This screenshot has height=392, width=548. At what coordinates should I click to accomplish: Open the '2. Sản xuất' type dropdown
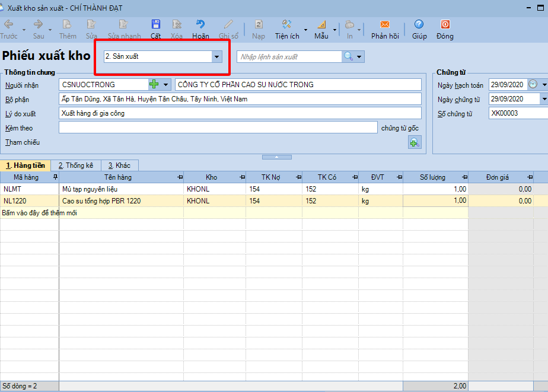(216, 56)
